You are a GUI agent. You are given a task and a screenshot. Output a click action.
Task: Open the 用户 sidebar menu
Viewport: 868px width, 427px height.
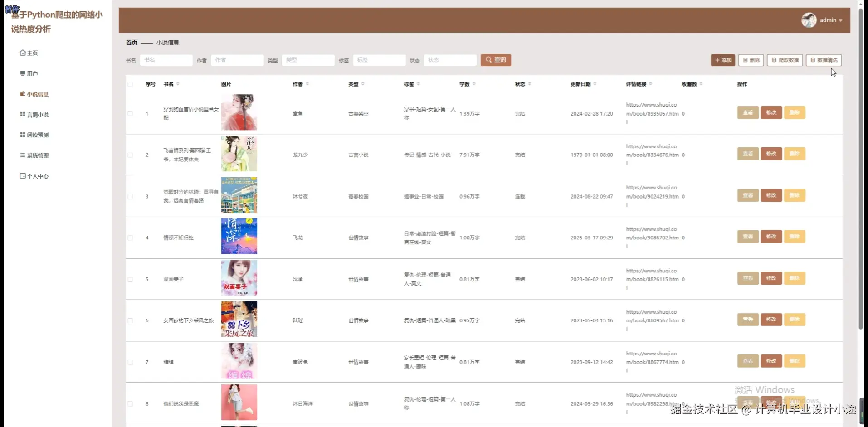(29, 73)
